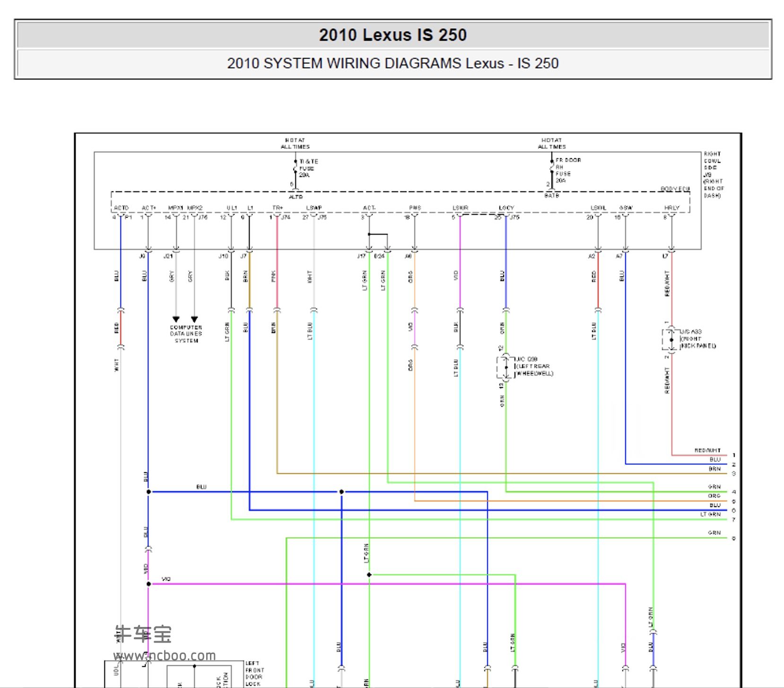This screenshot has width=784, height=688.
Task: Select the L7 connector label
Action: [x=665, y=256]
